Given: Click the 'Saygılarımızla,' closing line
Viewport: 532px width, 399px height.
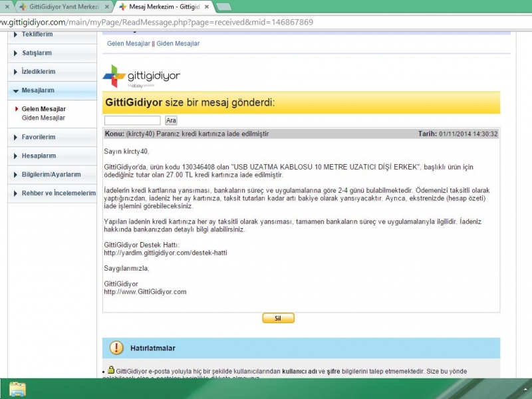Looking at the screenshot, I should (x=126, y=269).
